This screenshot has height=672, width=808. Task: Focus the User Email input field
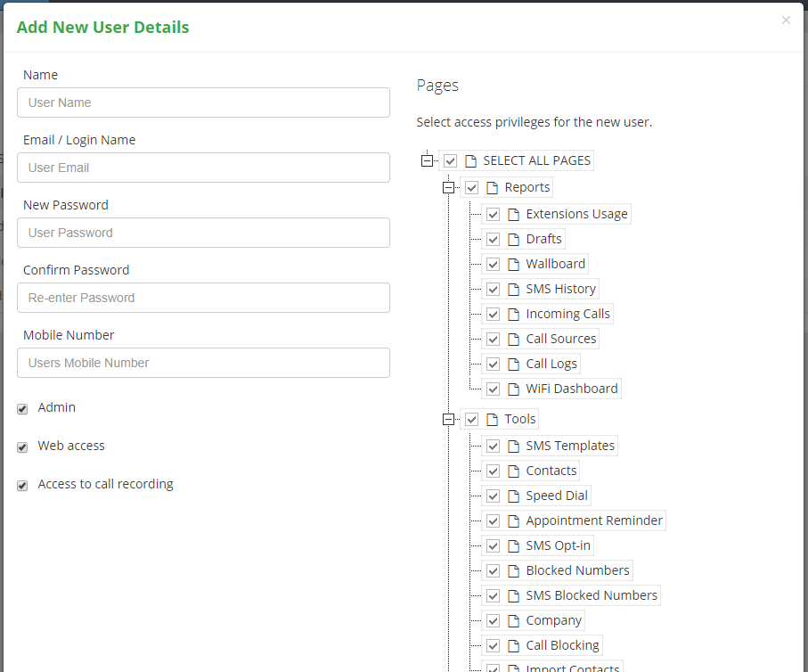(x=203, y=168)
